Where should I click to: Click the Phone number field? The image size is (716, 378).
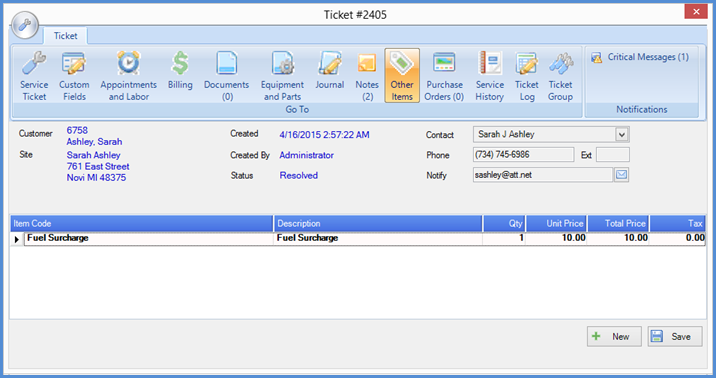[x=523, y=155]
